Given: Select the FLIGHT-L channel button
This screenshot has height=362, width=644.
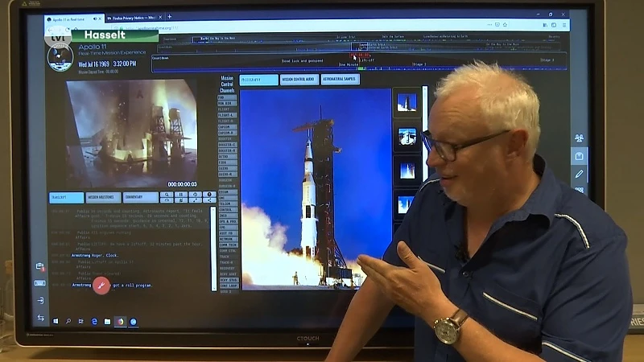Looking at the screenshot, I should (227, 115).
